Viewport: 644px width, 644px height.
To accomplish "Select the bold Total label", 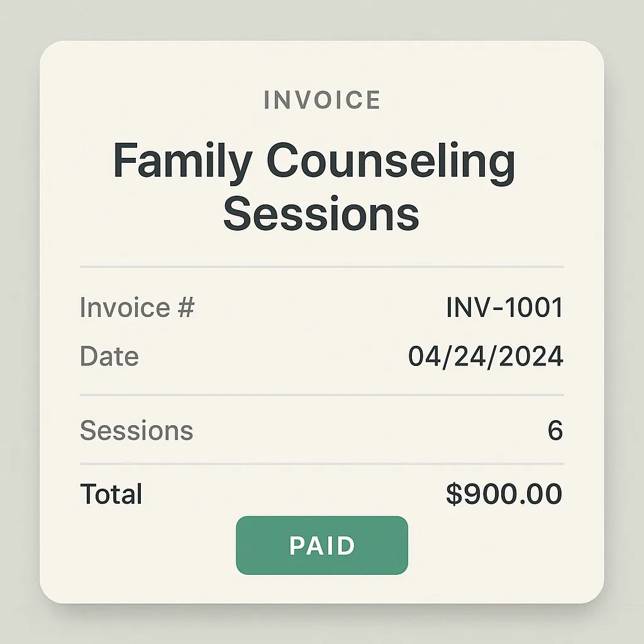I will [111, 493].
